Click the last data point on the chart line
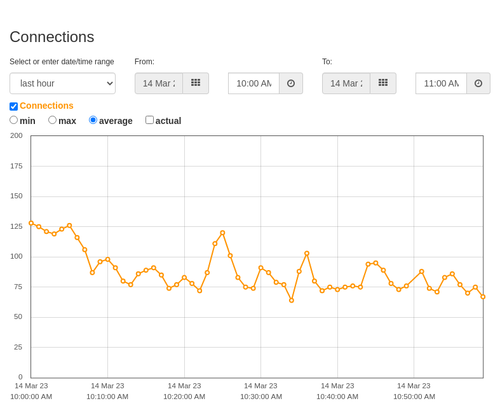 click(483, 297)
